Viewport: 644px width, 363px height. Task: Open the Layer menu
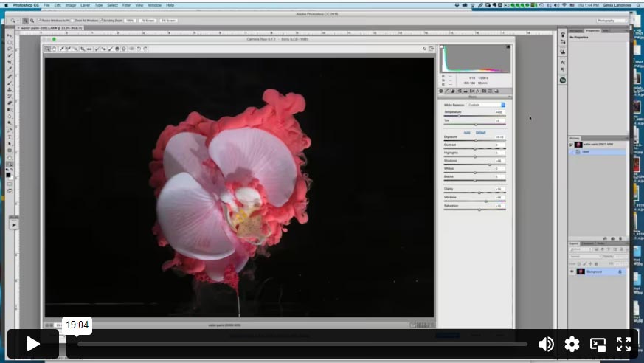point(85,4)
